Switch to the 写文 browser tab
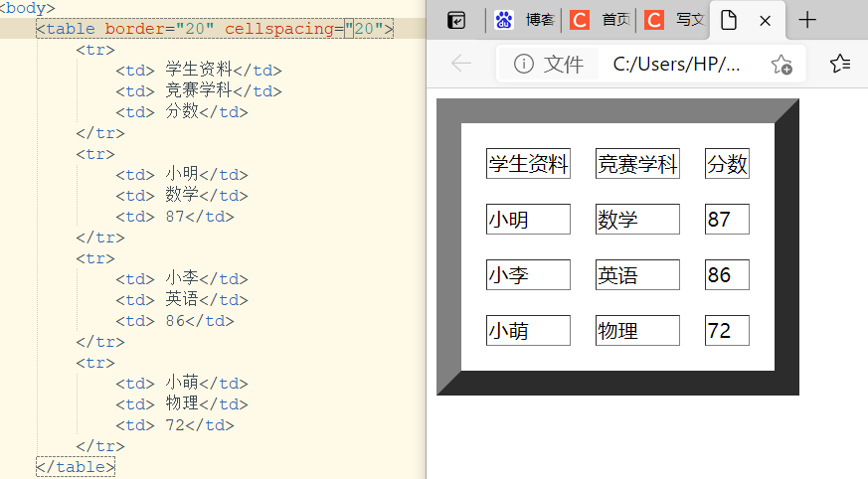 [674, 21]
